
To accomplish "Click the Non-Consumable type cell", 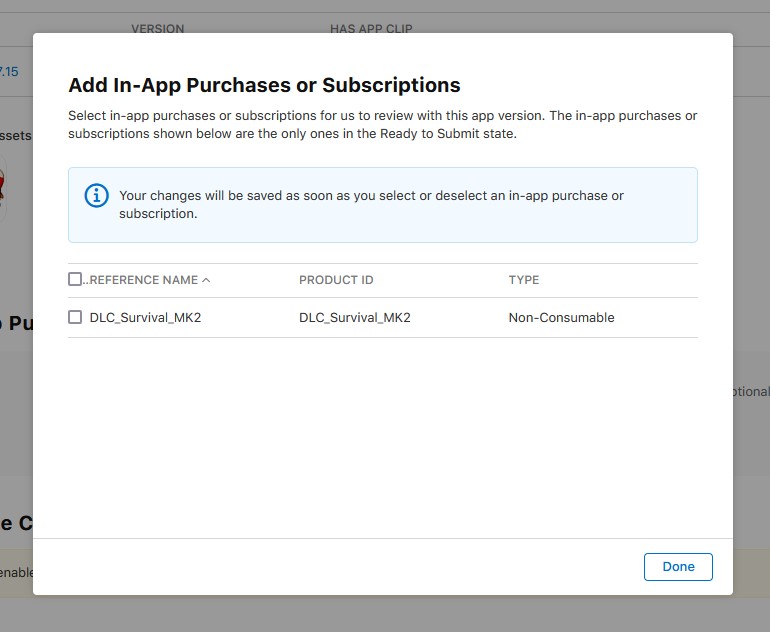I will (561, 318).
